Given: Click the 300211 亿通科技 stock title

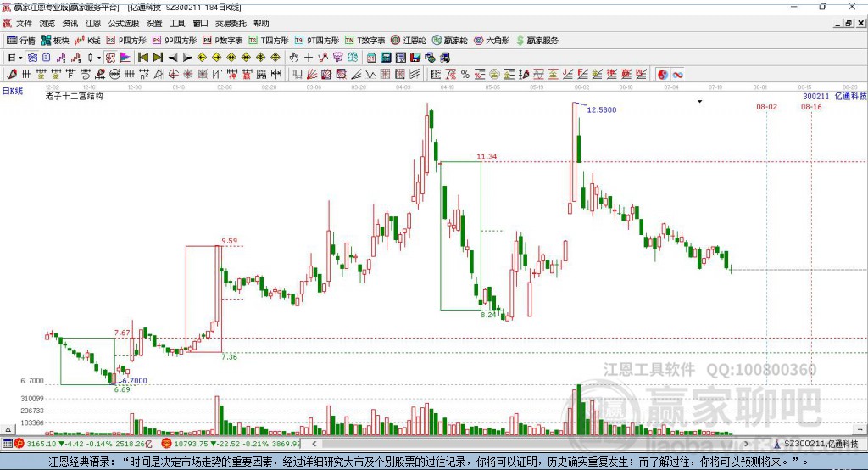Looking at the screenshot, I should 835,97.
